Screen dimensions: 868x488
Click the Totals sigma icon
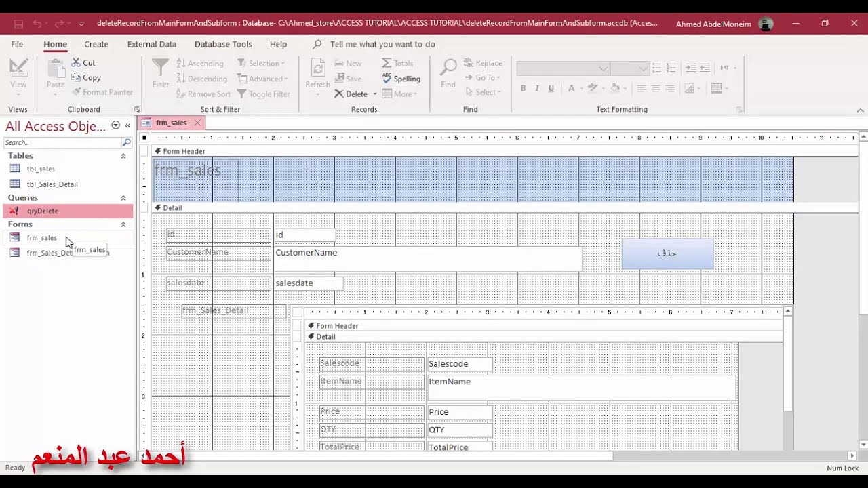pos(387,63)
